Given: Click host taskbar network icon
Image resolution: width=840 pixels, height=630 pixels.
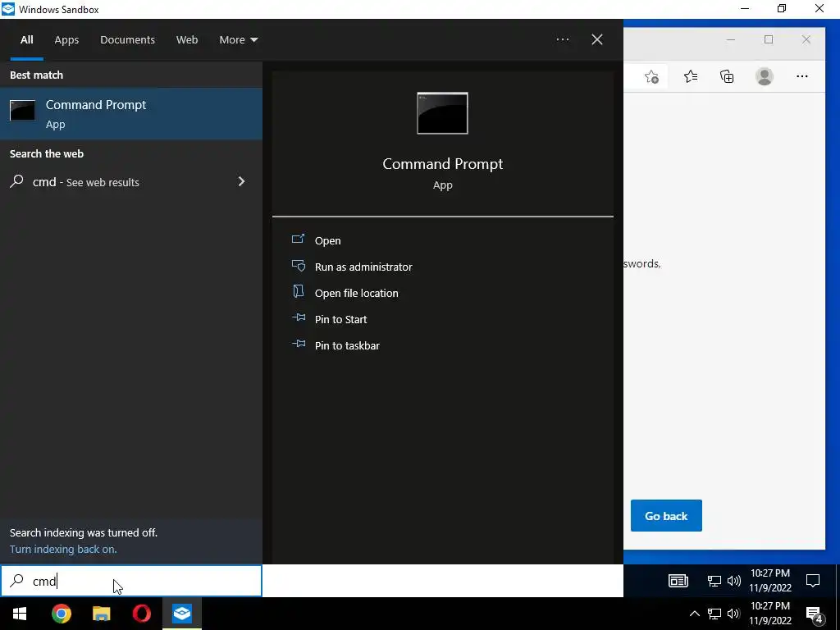Looking at the screenshot, I should click(714, 614).
